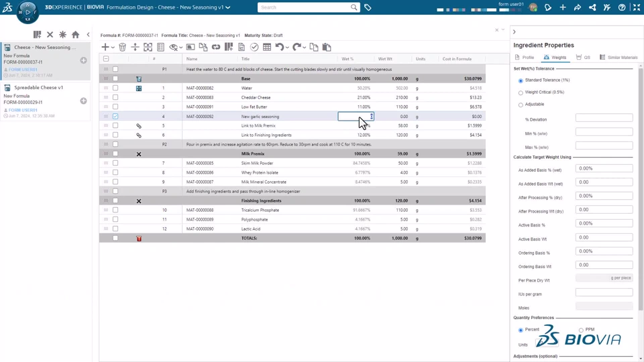Switch to the Weights tab
Image resolution: width=644 pixels, height=362 pixels.
tap(555, 58)
